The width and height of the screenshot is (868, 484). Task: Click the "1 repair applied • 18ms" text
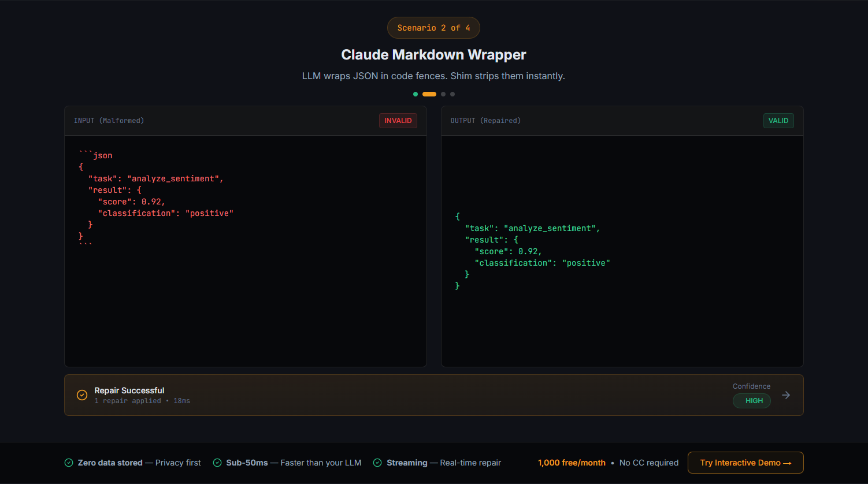142,401
